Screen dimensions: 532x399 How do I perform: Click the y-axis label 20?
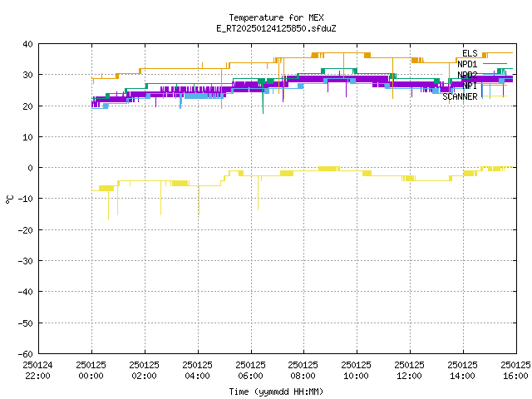[27, 106]
